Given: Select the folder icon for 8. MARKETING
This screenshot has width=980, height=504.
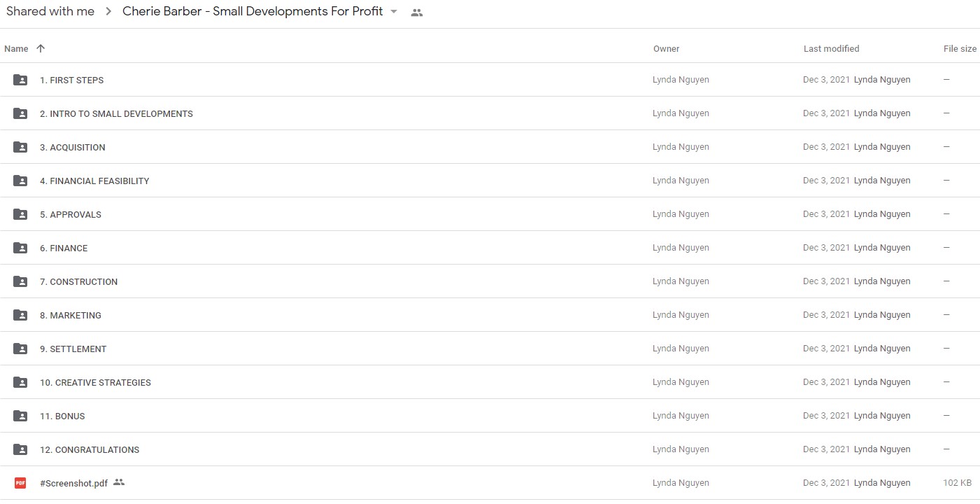Looking at the screenshot, I should 20,315.
